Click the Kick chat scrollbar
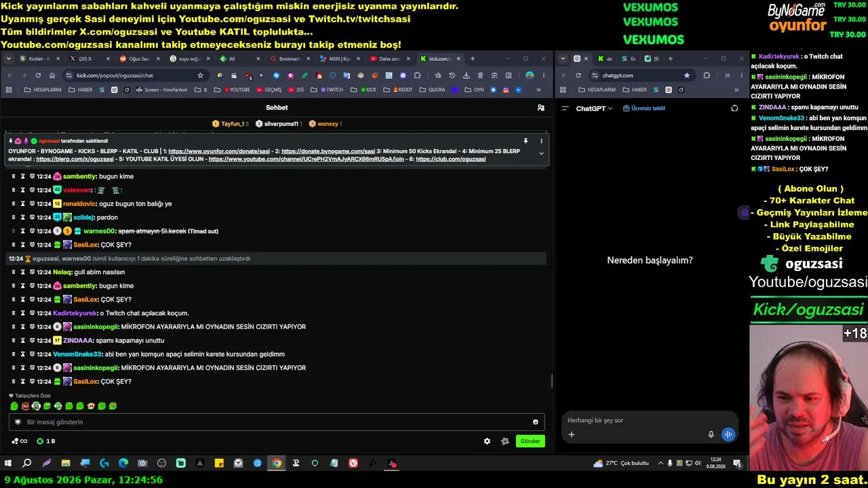Viewport: 868px width, 488px height. 551,382
